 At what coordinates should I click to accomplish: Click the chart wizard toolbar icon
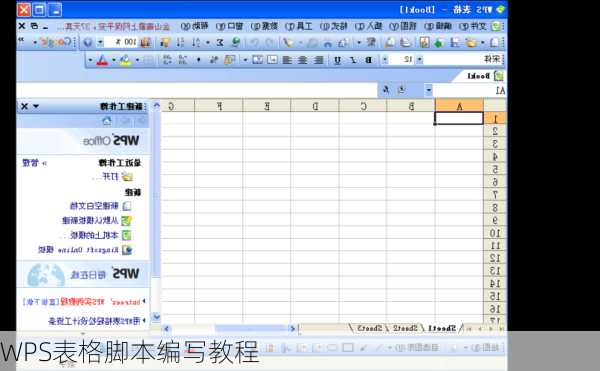coord(145,42)
